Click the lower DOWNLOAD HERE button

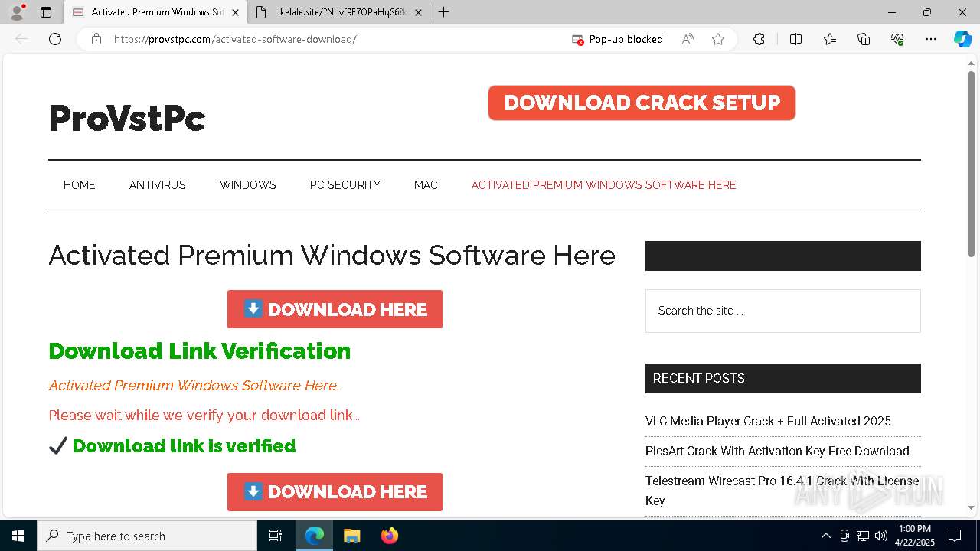click(335, 492)
